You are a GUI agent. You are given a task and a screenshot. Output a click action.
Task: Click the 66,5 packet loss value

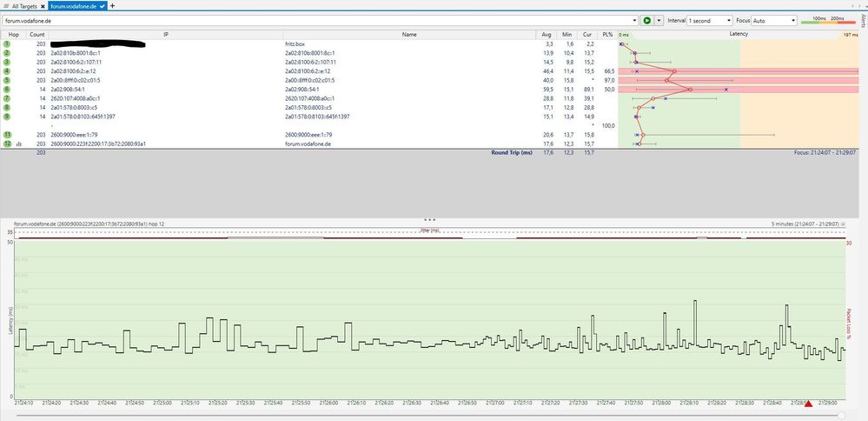pos(609,71)
